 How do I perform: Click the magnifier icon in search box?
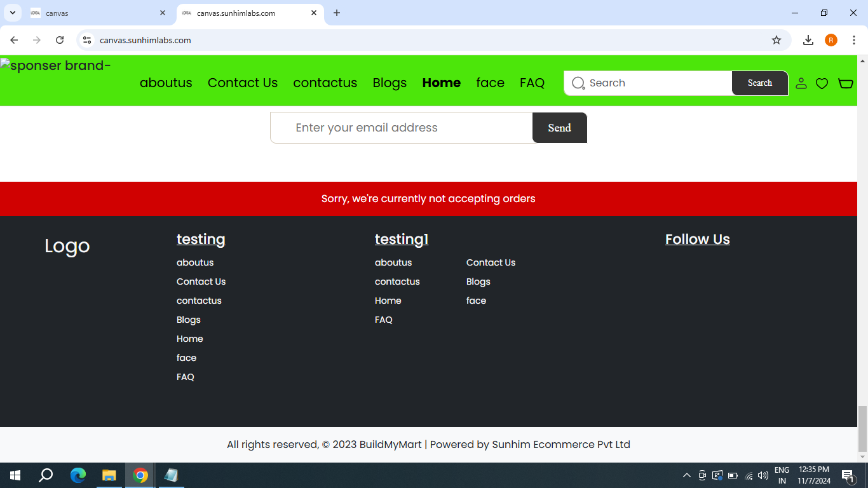pyautogui.click(x=578, y=83)
